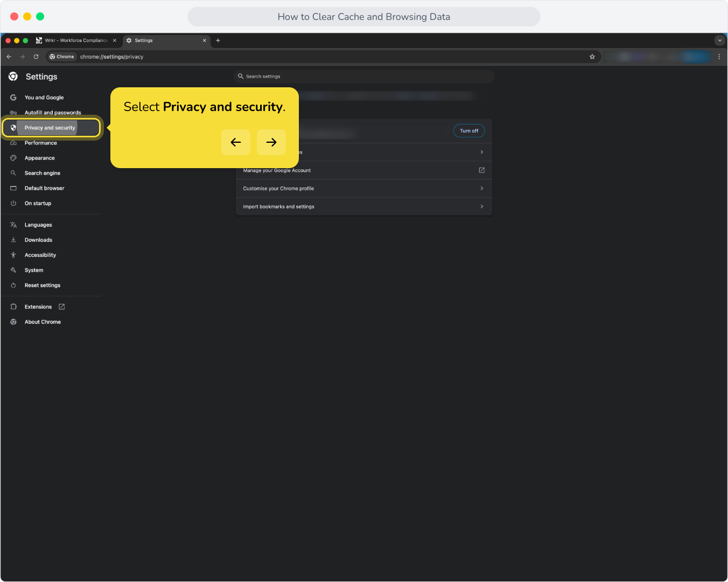Click the browser back arrow icon
Viewport: 728px width, 582px height.
coord(9,57)
